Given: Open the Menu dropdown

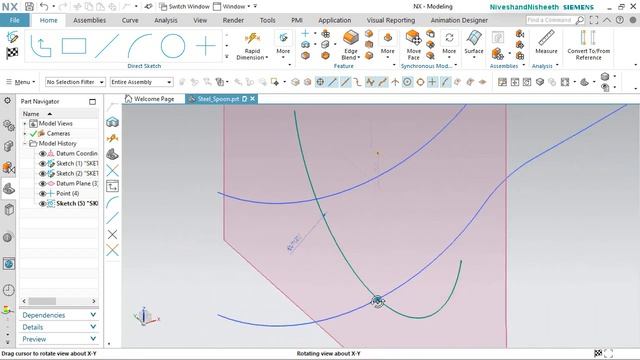Looking at the screenshot, I should click(20, 82).
